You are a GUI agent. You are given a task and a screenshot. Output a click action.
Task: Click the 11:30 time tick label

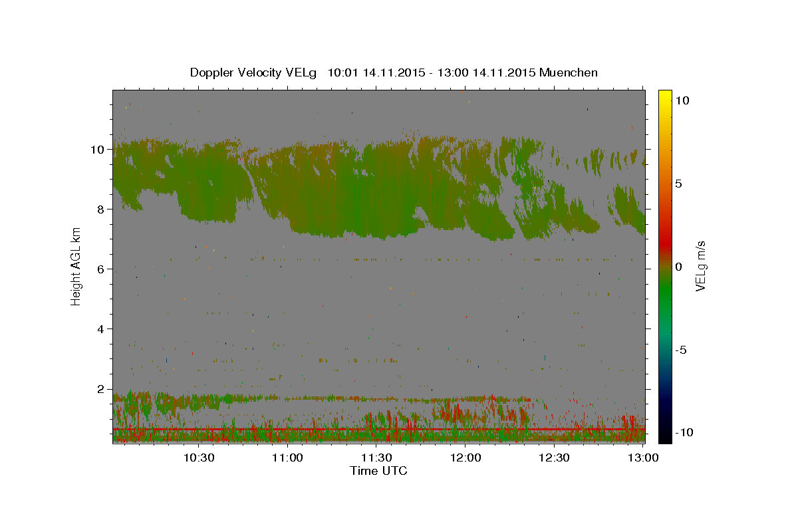pyautogui.click(x=377, y=458)
